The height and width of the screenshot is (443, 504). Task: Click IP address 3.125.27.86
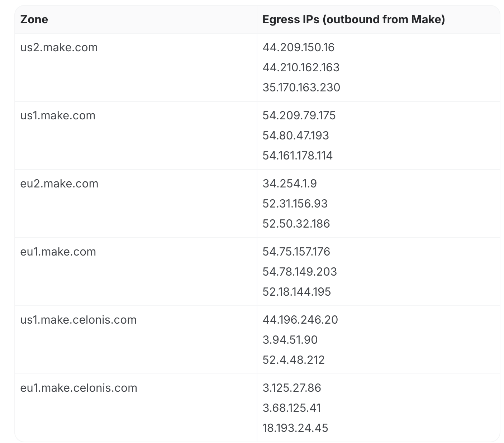(292, 388)
